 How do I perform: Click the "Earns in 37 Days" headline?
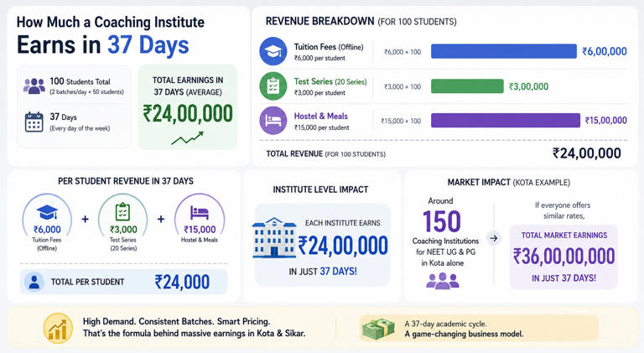tap(102, 44)
